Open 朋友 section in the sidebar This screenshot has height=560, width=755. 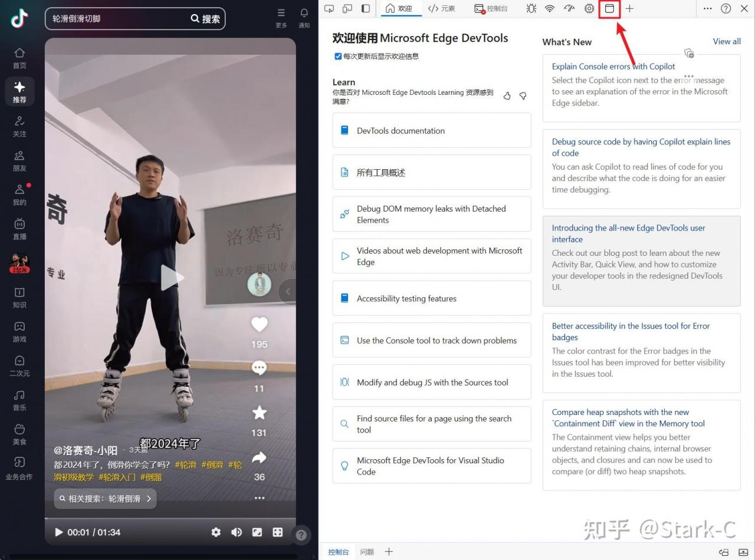coord(19,160)
